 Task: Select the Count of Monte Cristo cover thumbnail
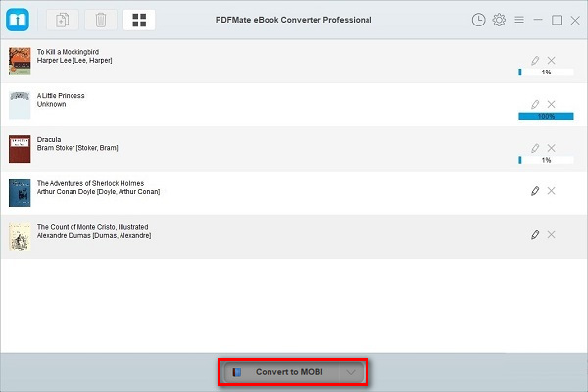click(20, 237)
